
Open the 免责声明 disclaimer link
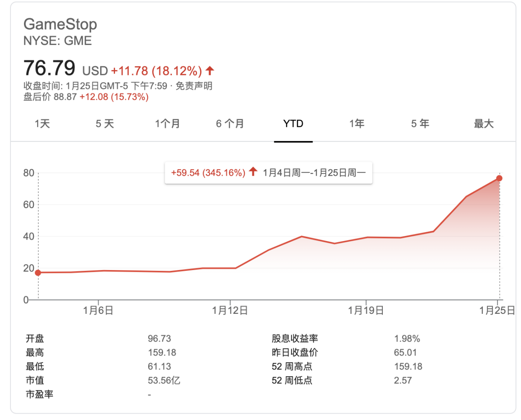[194, 86]
